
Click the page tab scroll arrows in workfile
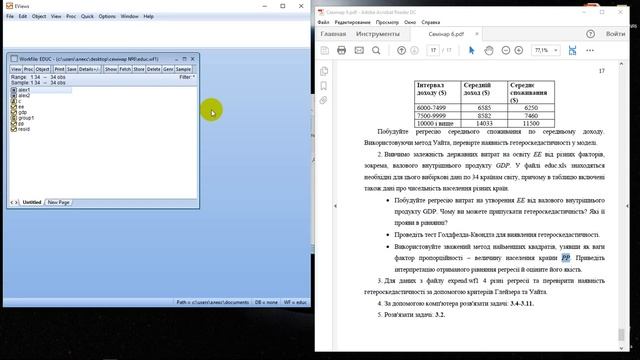pyautogui.click(x=14, y=202)
